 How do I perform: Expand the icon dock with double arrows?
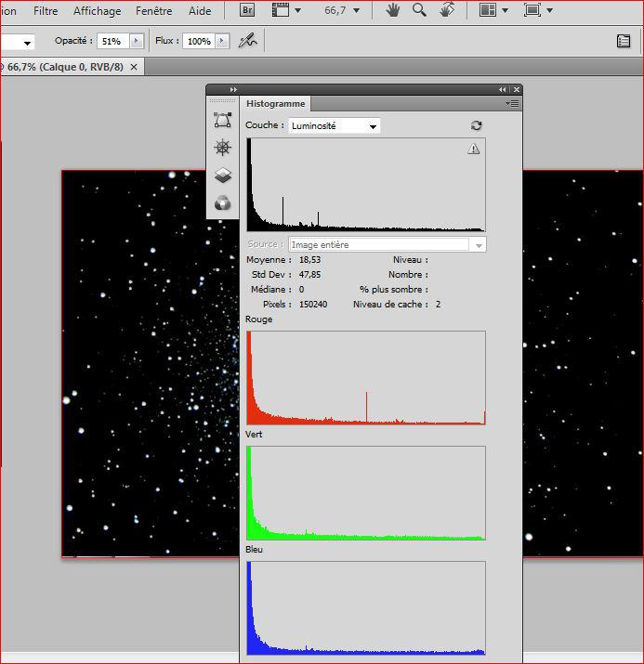point(233,89)
